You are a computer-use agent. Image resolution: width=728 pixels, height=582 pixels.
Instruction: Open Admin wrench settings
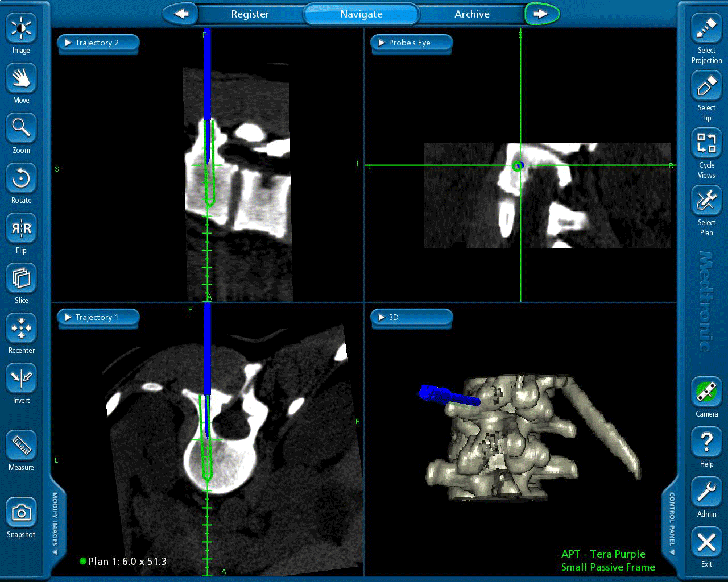click(x=706, y=492)
